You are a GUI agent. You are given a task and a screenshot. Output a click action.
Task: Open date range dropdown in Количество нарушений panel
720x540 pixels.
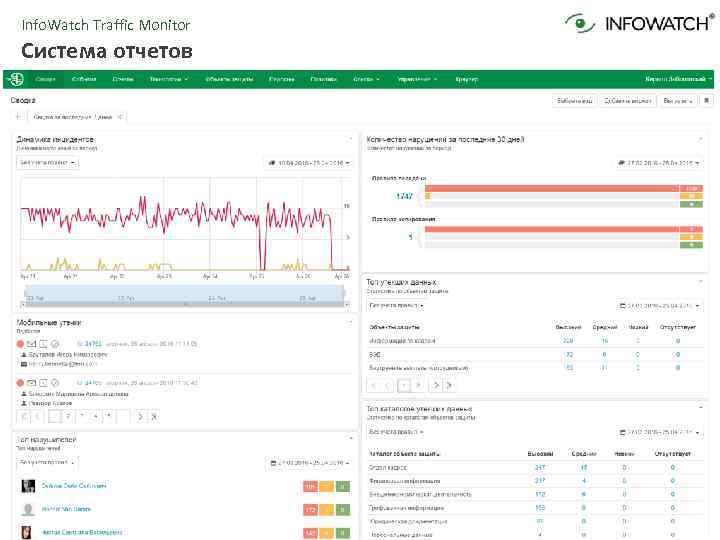pos(658,163)
